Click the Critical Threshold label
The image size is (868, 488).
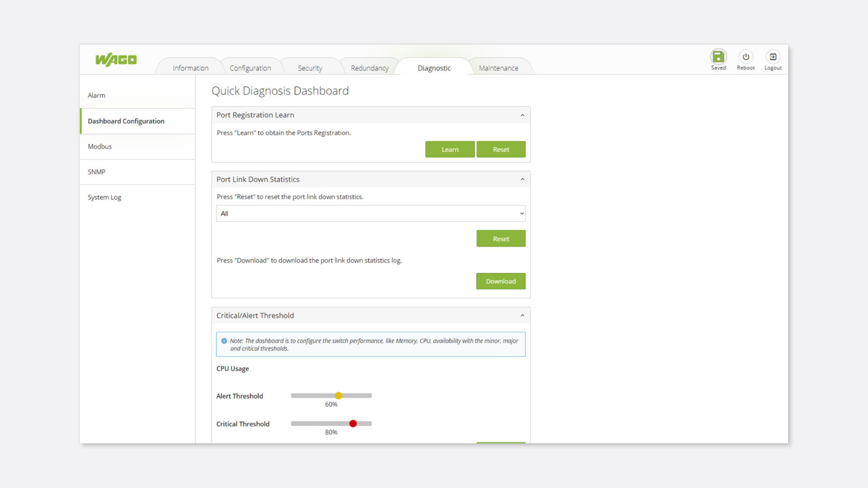tap(243, 424)
